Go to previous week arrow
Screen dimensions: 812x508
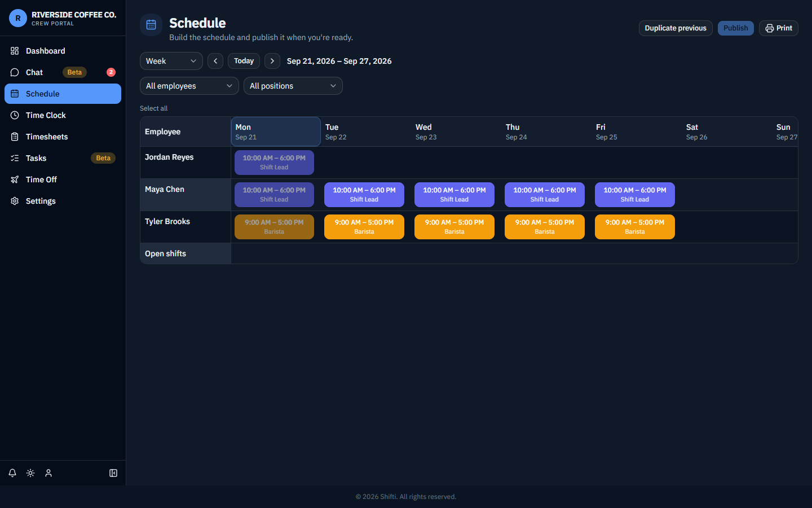click(x=215, y=61)
